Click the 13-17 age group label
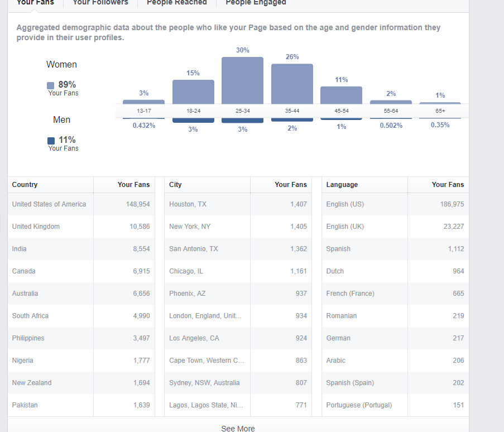Viewport: 504px width, 432px height. pos(144,111)
